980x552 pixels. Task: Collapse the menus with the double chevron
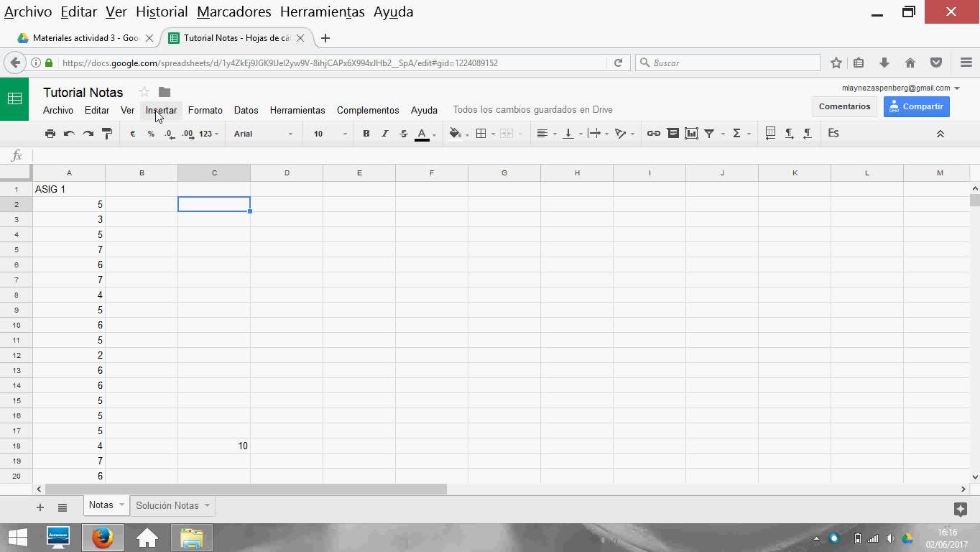pos(940,134)
